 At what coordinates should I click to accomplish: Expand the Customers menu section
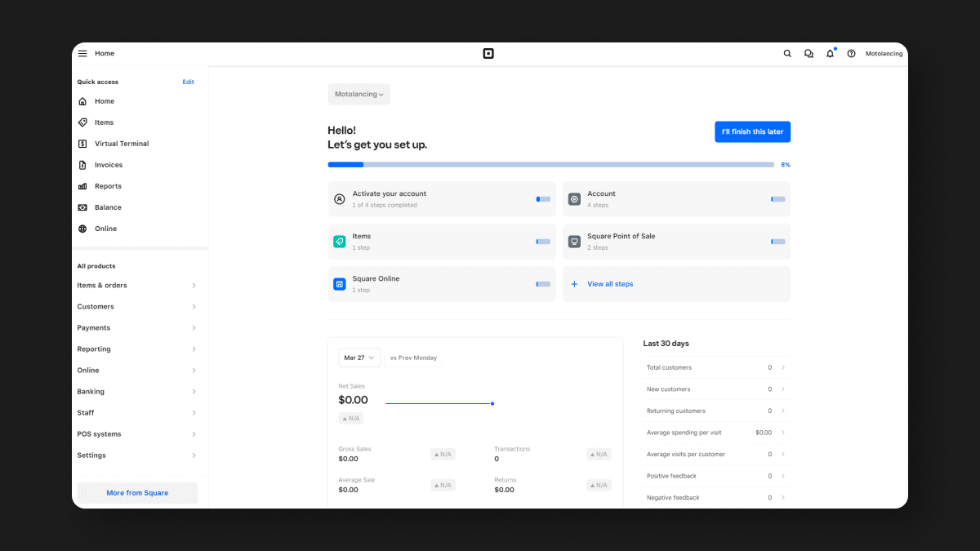click(x=137, y=307)
